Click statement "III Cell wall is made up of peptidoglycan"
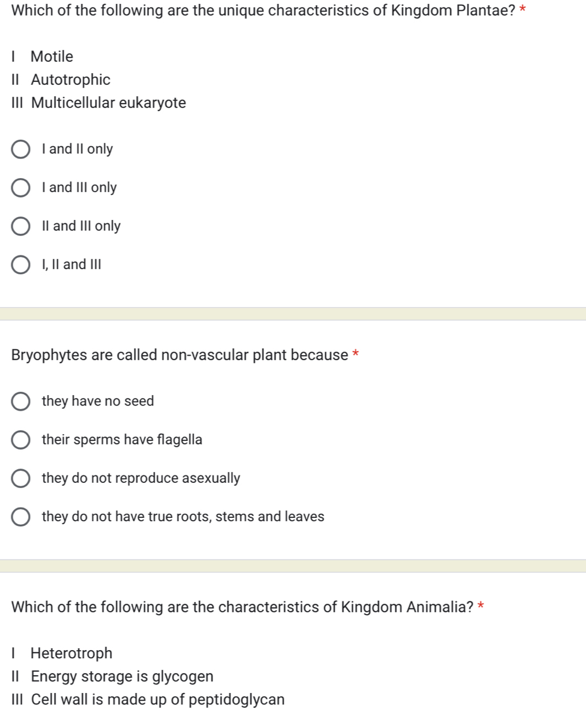 [x=148, y=699]
